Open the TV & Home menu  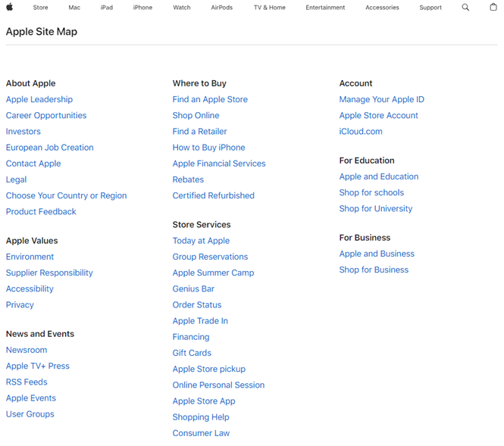click(269, 8)
